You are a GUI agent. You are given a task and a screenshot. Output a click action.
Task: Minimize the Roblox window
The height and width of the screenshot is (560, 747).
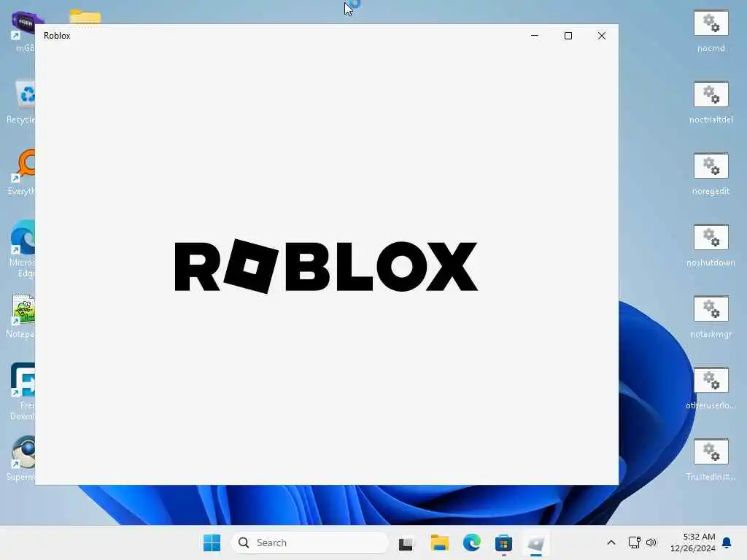535,36
